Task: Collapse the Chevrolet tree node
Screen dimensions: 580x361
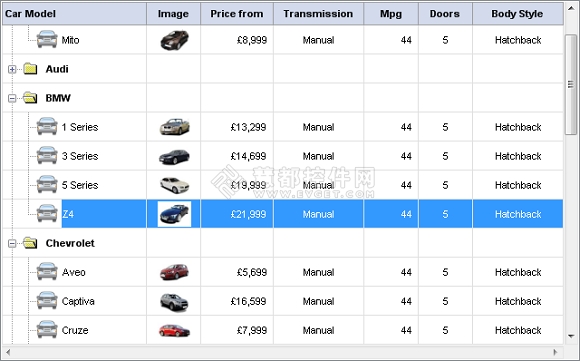Action: point(12,243)
